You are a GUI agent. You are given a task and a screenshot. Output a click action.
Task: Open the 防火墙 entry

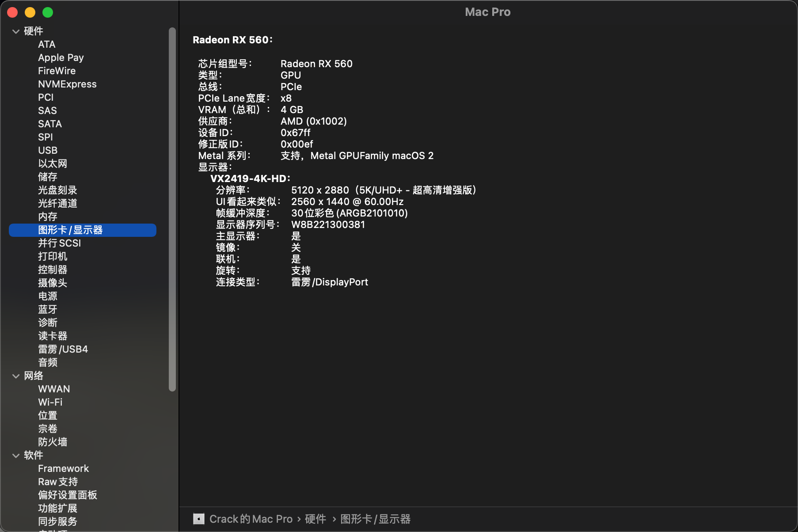[x=53, y=442]
